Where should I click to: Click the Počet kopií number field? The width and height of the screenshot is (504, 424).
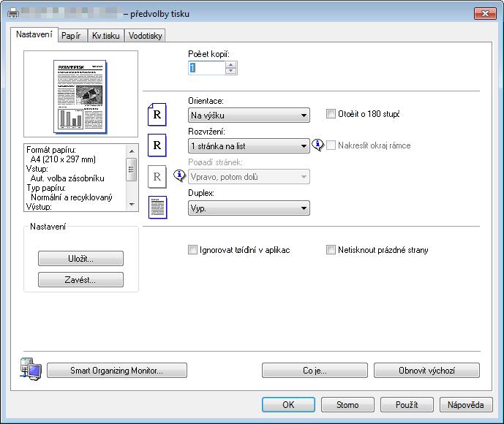point(207,68)
